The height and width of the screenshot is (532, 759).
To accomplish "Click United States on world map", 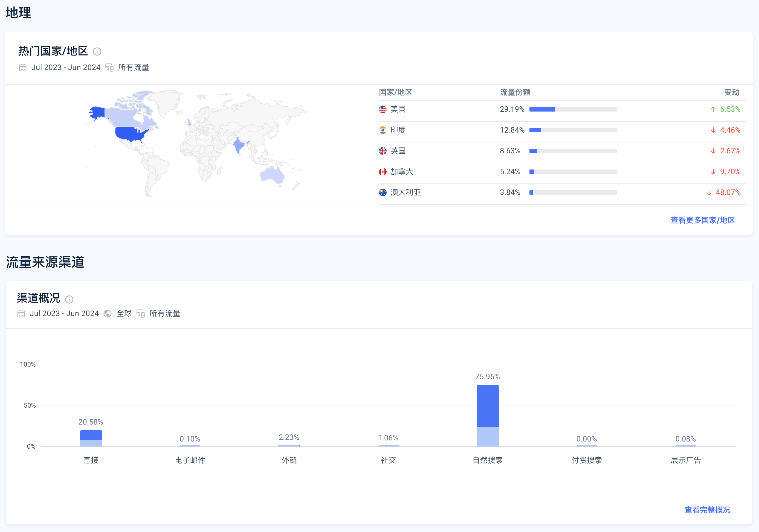I will [x=131, y=134].
